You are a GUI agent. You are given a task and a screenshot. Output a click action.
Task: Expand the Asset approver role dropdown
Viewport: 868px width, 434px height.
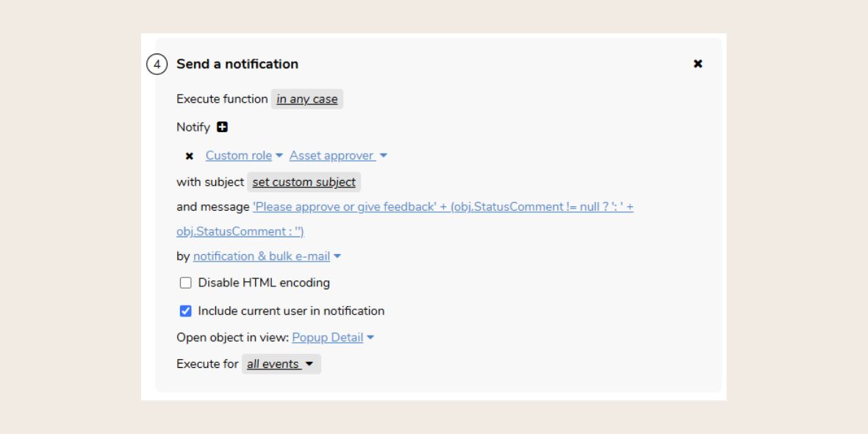point(338,156)
